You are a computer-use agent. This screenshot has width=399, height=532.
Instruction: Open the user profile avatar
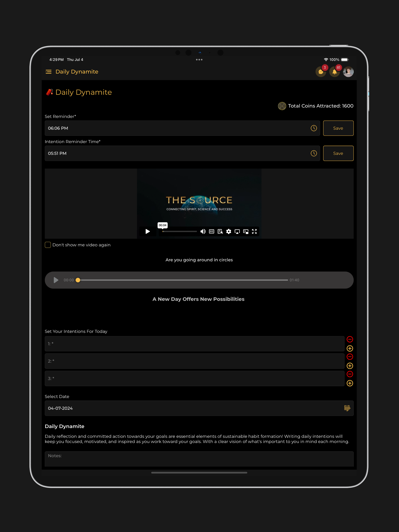[348, 72]
